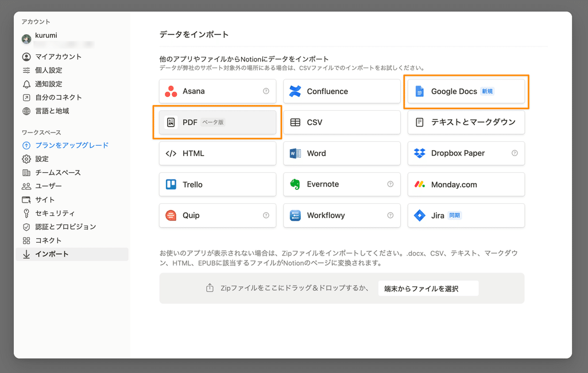Click the Workflowy logo icon
The height and width of the screenshot is (373, 588).
(x=295, y=216)
